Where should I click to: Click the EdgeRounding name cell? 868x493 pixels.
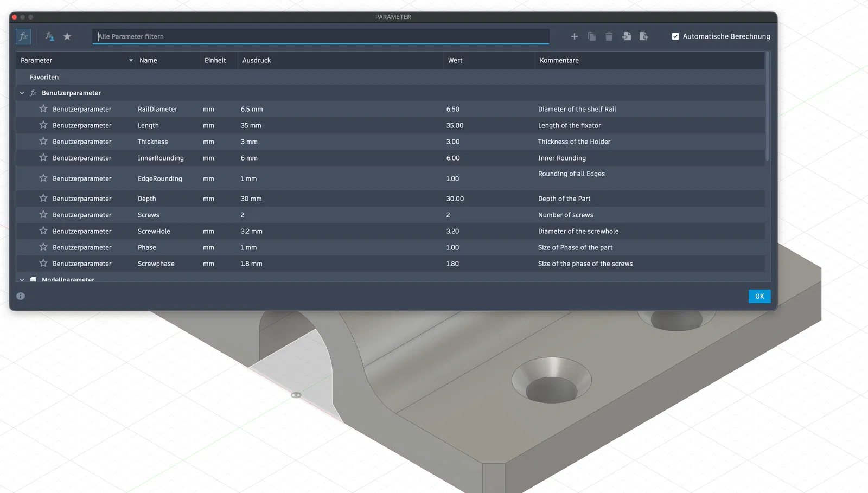(x=160, y=178)
